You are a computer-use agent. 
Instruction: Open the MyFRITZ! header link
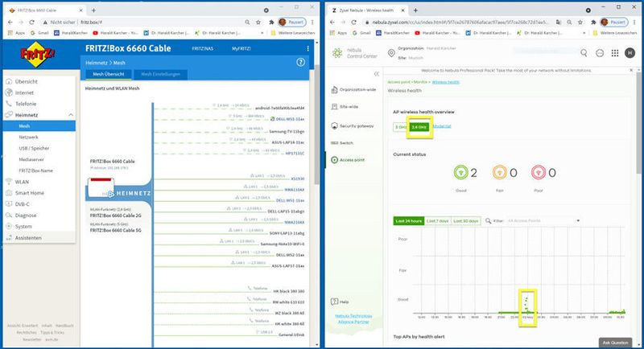coord(241,48)
